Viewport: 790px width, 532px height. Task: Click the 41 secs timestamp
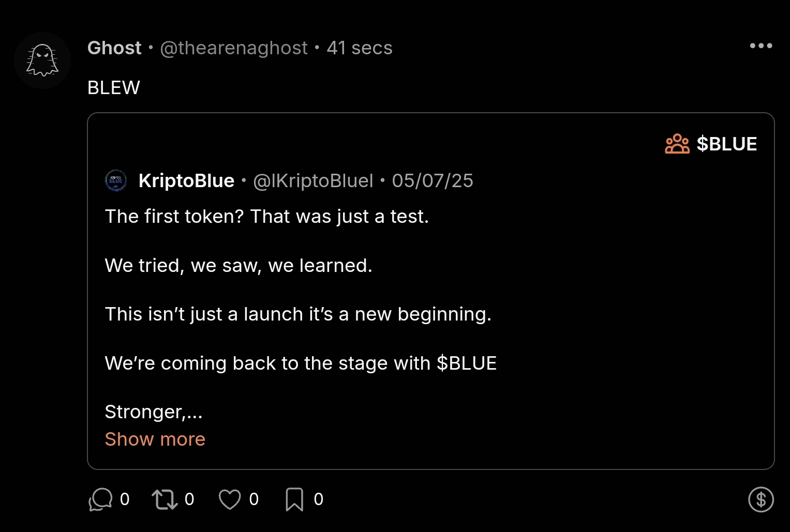360,48
